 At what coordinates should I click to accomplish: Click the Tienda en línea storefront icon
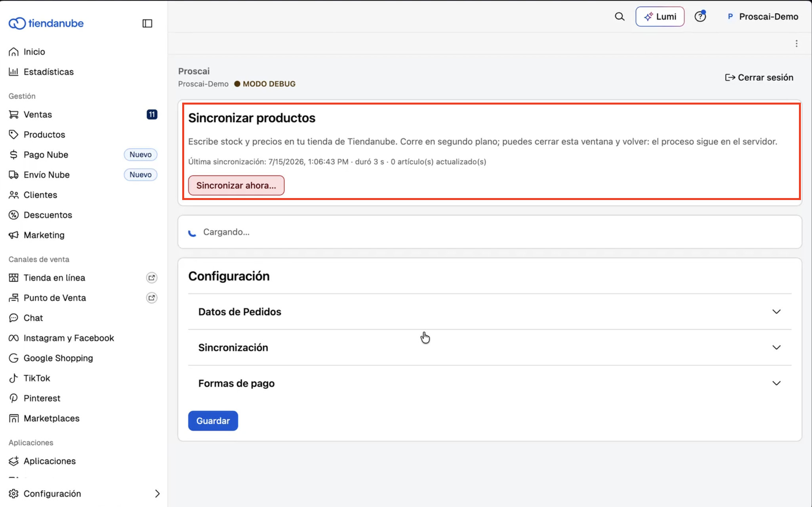point(14,278)
